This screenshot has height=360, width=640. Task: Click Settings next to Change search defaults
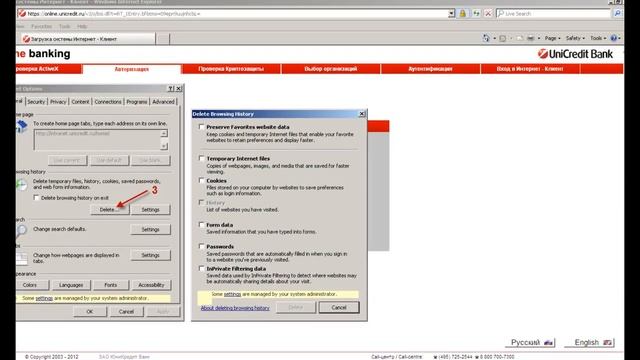150,229
